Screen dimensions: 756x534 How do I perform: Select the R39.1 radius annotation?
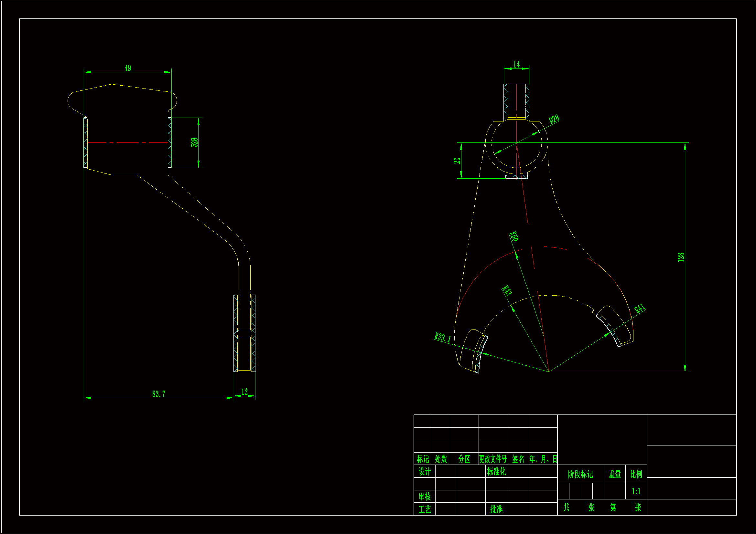(442, 337)
